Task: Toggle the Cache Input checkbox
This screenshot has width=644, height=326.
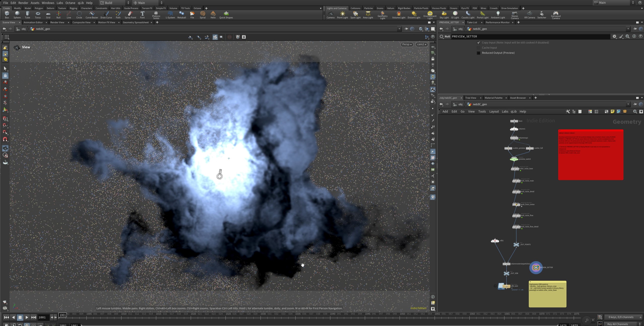Action: 478,48
